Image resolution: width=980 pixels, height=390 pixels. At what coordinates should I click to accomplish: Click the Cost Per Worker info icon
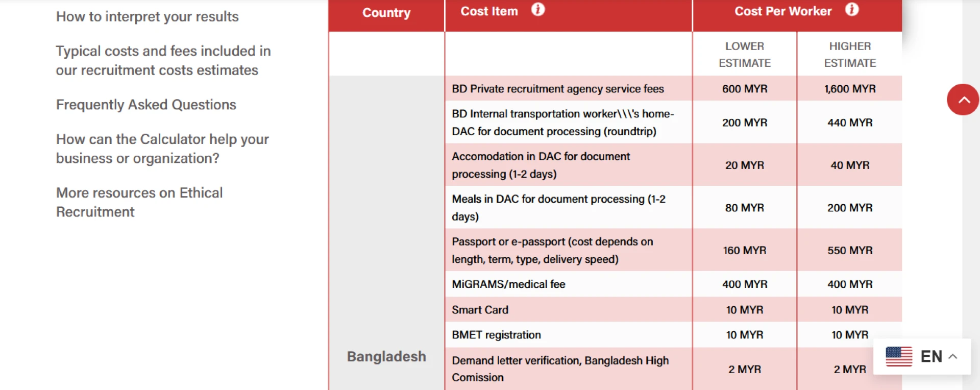point(851,10)
